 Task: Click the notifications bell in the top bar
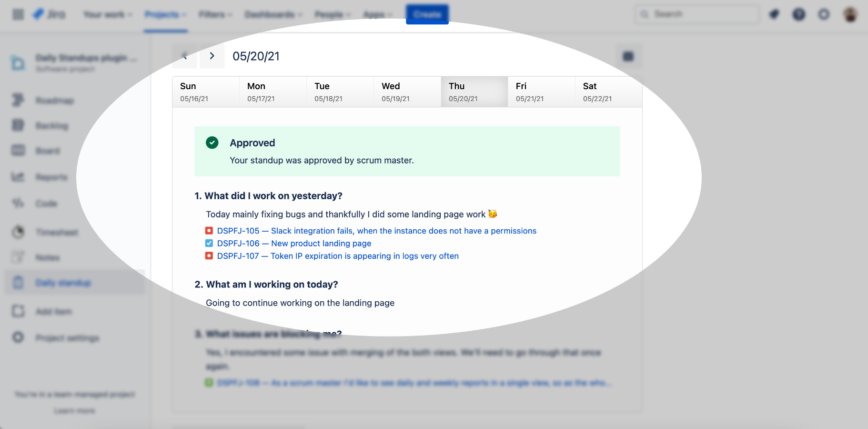coord(774,14)
